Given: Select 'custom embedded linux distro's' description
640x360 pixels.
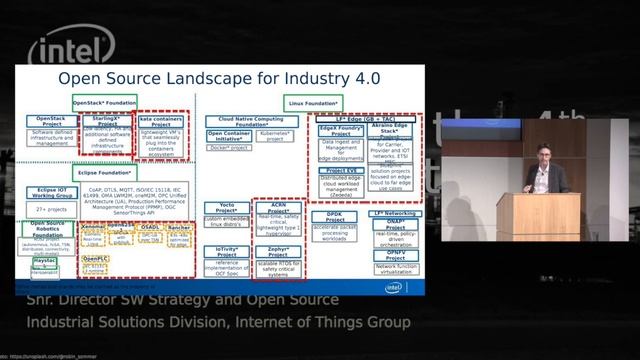Looking at the screenshot, I should pos(227,222).
